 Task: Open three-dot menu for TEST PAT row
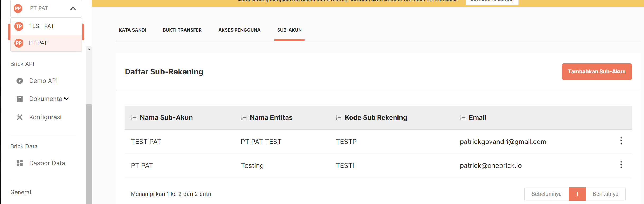coord(621,141)
